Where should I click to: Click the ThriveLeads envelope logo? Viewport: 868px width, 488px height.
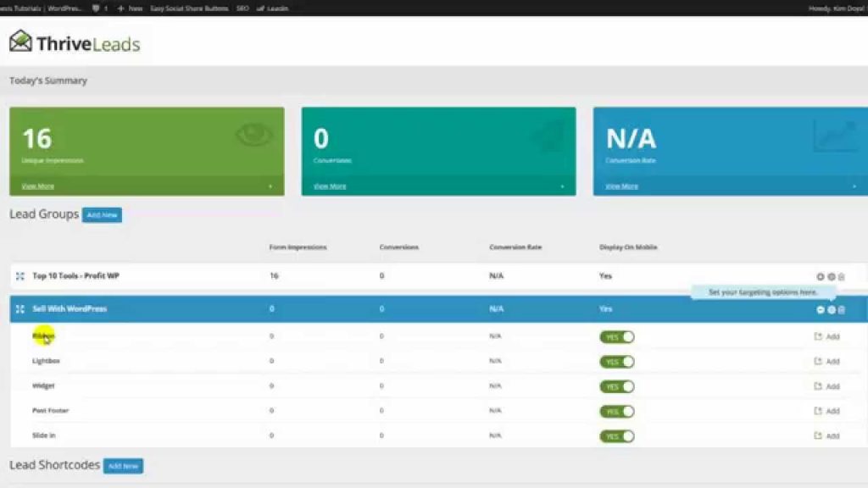point(21,41)
